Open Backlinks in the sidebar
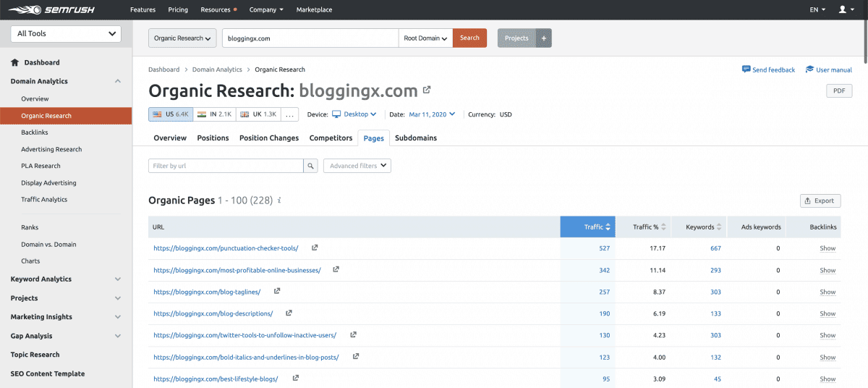The width and height of the screenshot is (868, 388). 35,132
